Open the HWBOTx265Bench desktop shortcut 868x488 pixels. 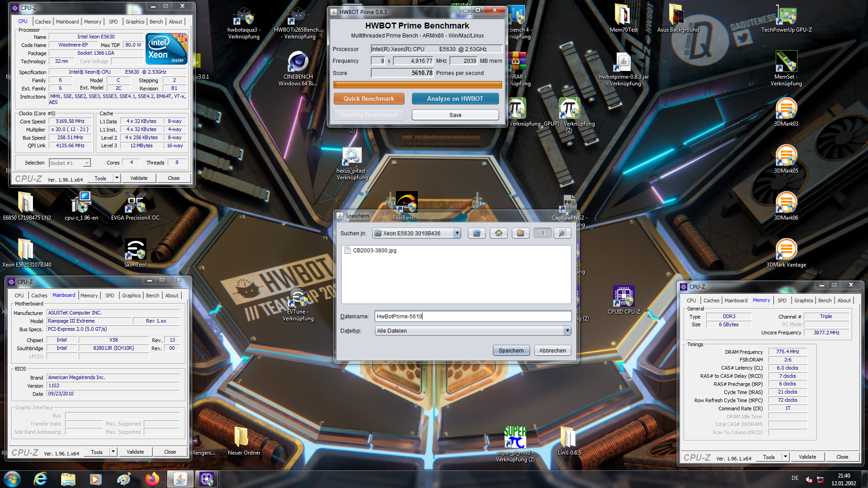pos(298,23)
